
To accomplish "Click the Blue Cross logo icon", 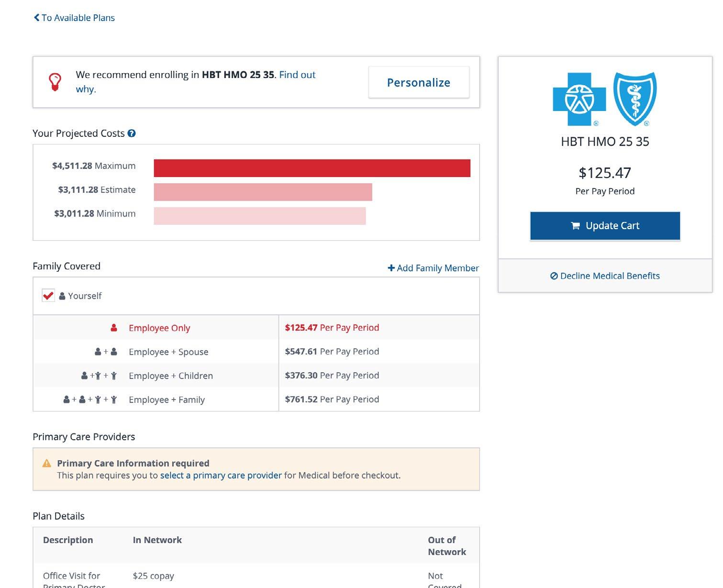I will (x=579, y=100).
